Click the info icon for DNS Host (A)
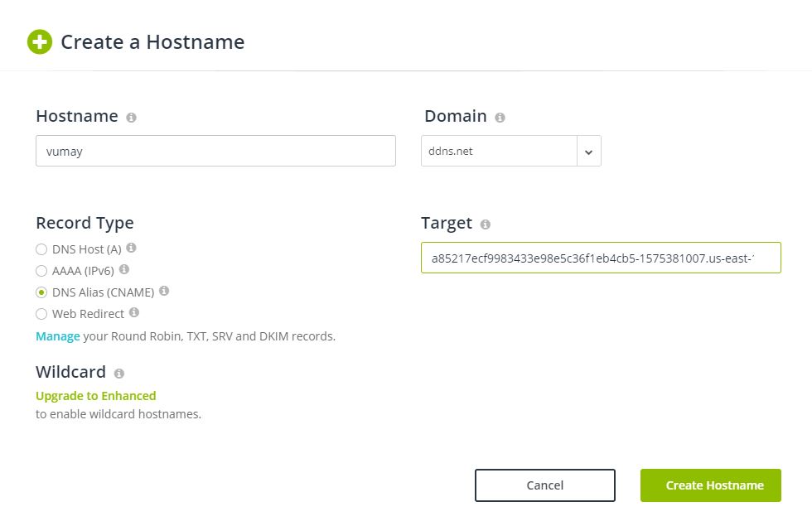812x526 pixels. click(x=131, y=248)
